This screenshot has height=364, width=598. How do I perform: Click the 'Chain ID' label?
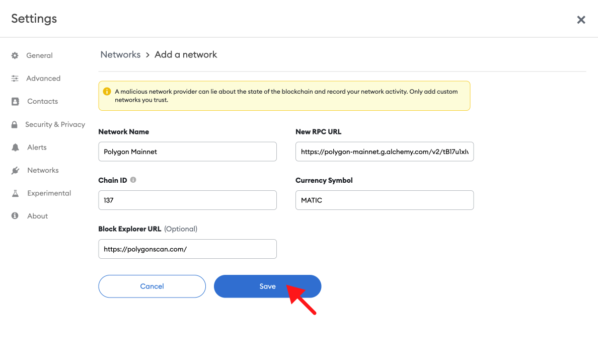[x=113, y=180]
